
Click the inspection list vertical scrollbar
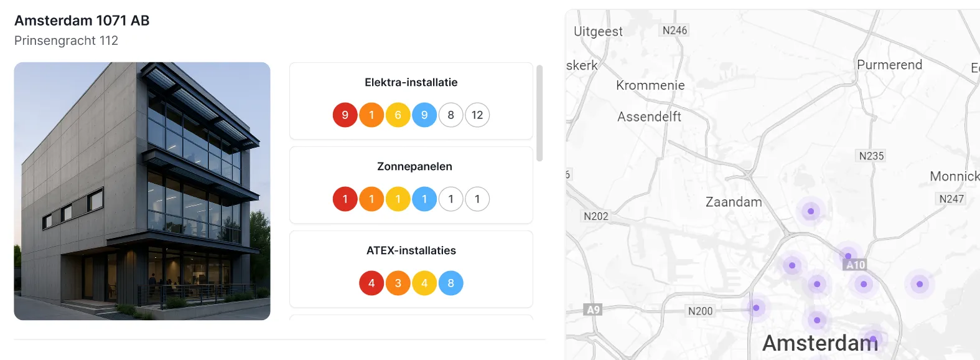coord(539,113)
